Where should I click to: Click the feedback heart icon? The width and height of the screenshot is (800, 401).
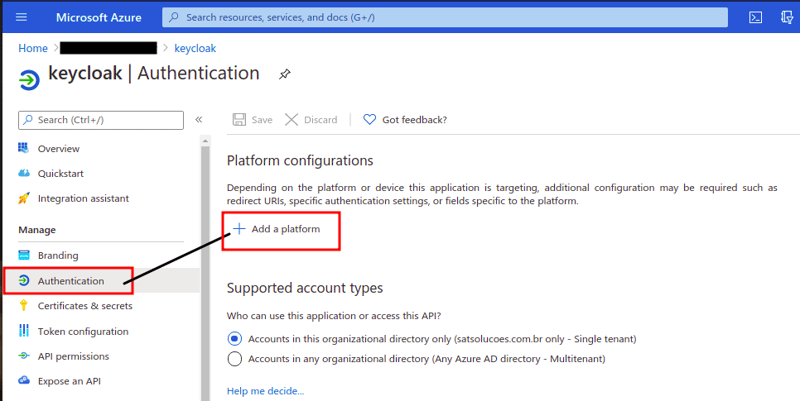click(369, 120)
